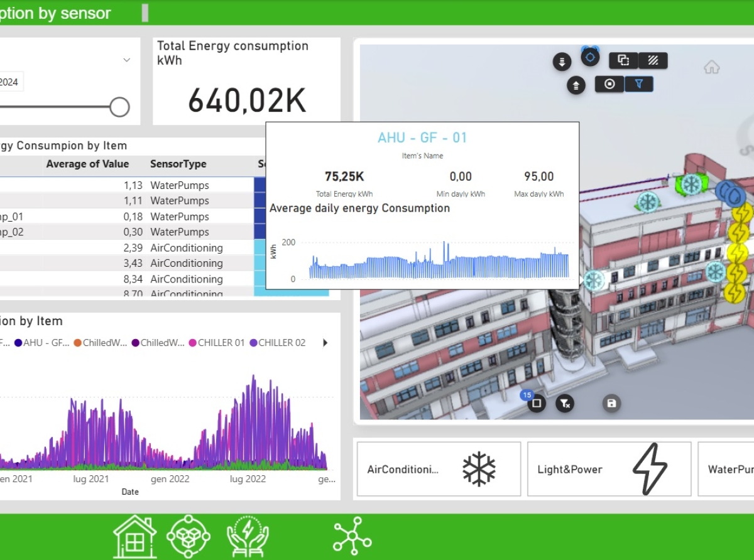The image size is (754, 560).
Task: Open the house icon in bottom bar
Action: click(x=134, y=537)
